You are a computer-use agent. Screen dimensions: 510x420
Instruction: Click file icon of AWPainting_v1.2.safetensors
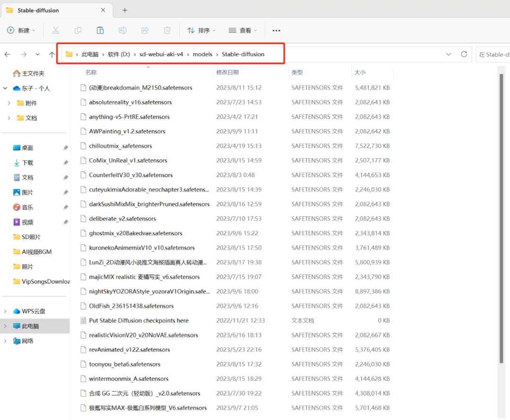(83, 131)
